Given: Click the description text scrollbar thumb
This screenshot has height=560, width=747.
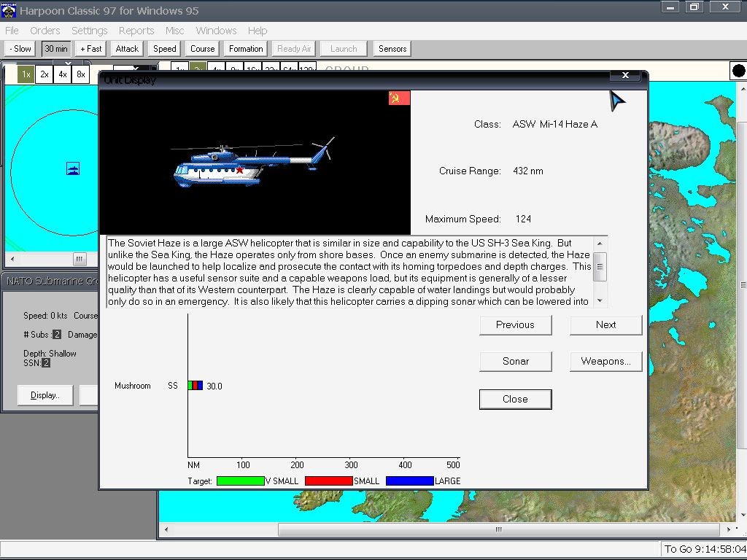Looking at the screenshot, I should (600, 267).
